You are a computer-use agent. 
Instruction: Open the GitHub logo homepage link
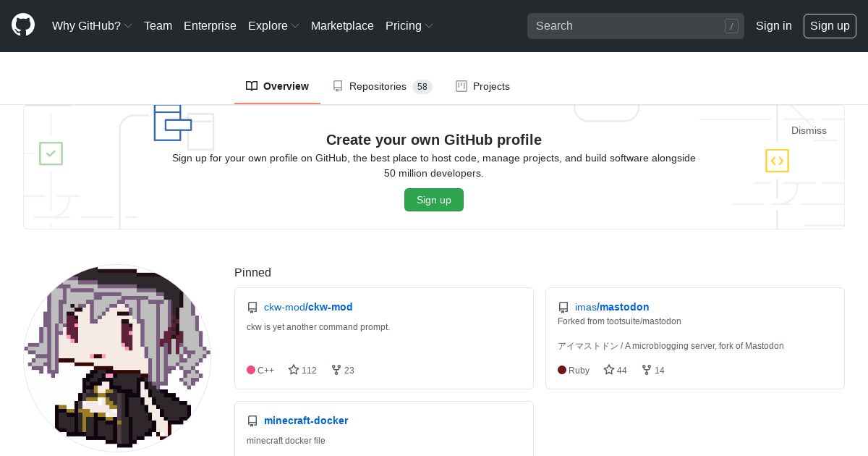23,25
